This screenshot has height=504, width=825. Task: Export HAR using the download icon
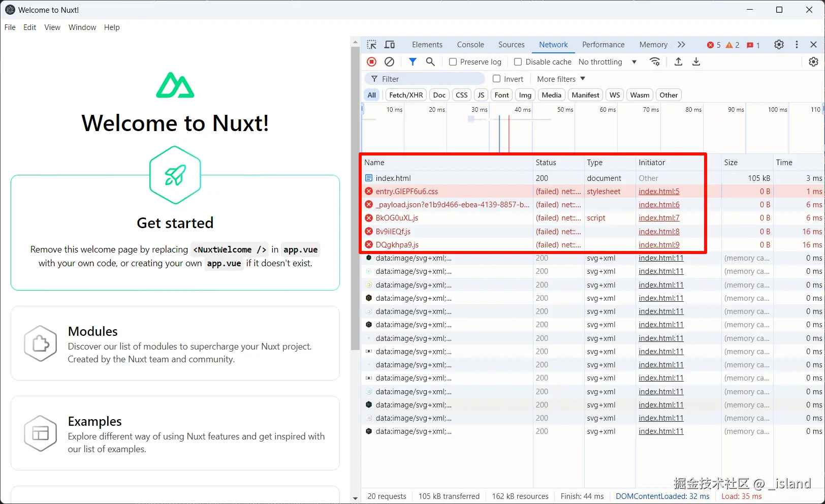coord(696,61)
